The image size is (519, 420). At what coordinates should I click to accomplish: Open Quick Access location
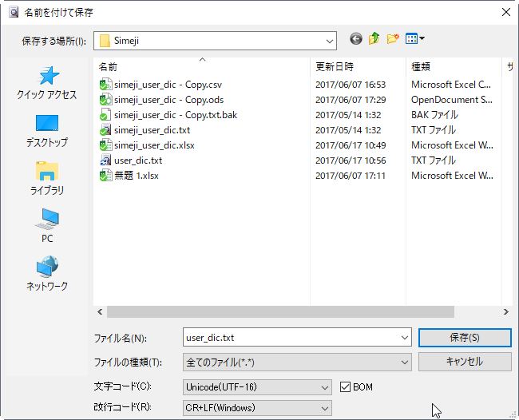click(x=47, y=83)
